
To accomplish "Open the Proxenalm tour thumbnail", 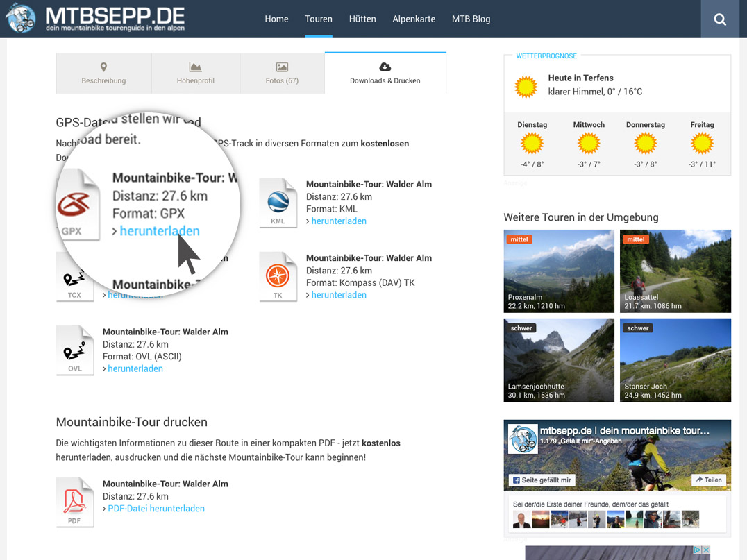I will coord(559,271).
